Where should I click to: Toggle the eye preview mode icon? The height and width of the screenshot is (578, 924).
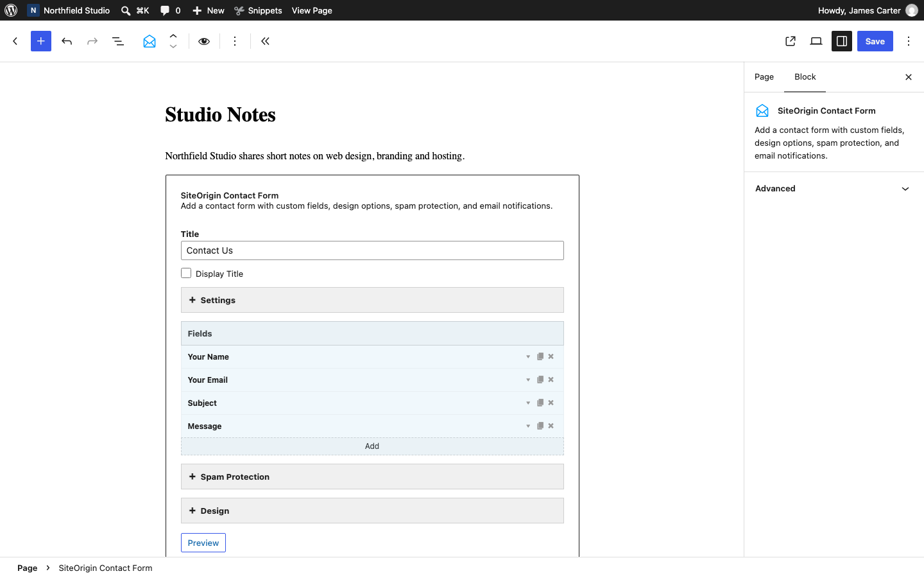(204, 41)
